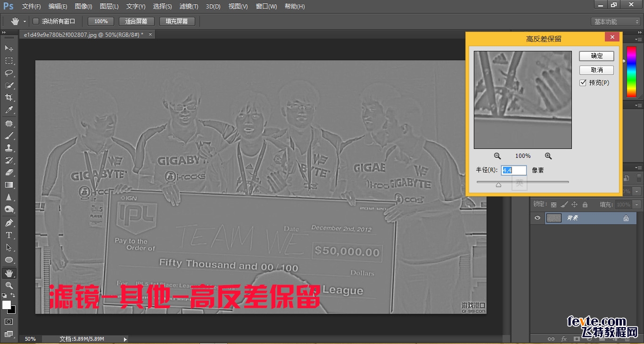Cancel the High Pass filter dialog
Image resolution: width=644 pixels, height=344 pixels.
[597, 70]
